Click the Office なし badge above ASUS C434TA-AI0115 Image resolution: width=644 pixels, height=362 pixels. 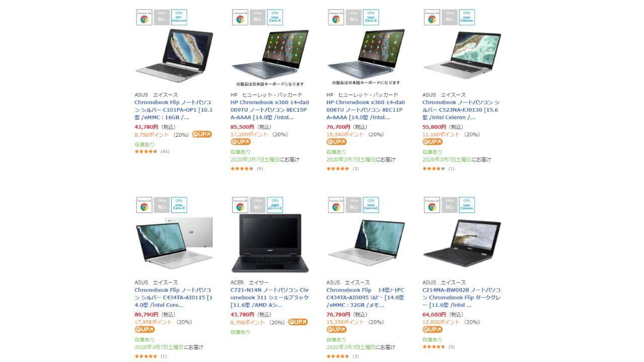click(162, 205)
